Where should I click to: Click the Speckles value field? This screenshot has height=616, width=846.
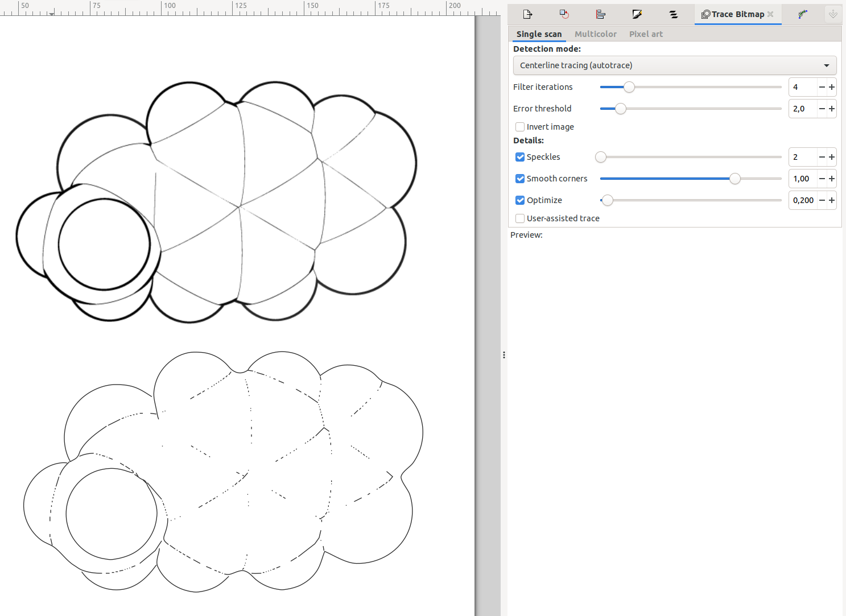tap(803, 157)
